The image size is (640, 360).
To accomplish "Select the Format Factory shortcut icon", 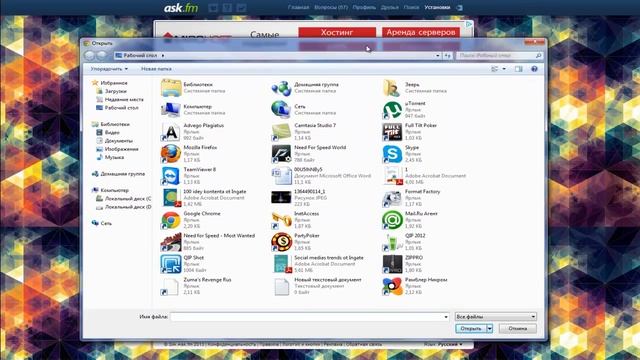I will tap(392, 198).
